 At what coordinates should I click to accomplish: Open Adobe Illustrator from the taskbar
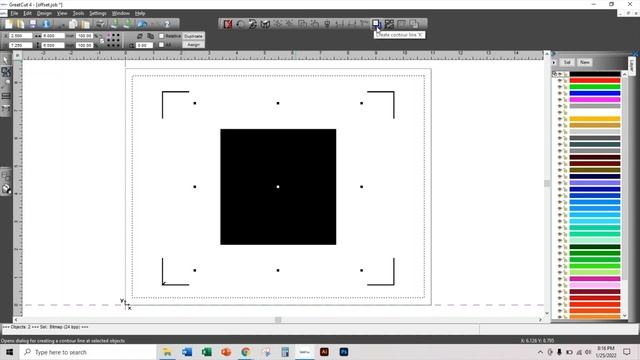324,352
